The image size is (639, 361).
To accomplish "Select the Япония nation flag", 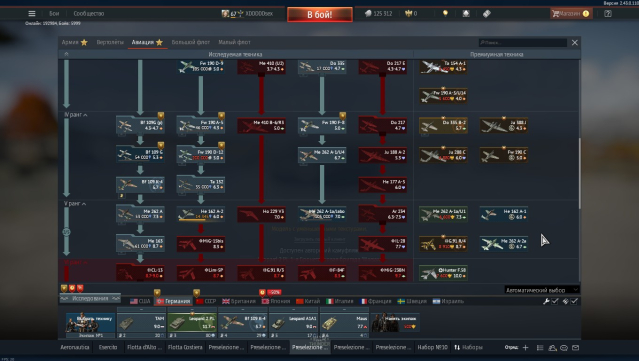I will point(276,301).
